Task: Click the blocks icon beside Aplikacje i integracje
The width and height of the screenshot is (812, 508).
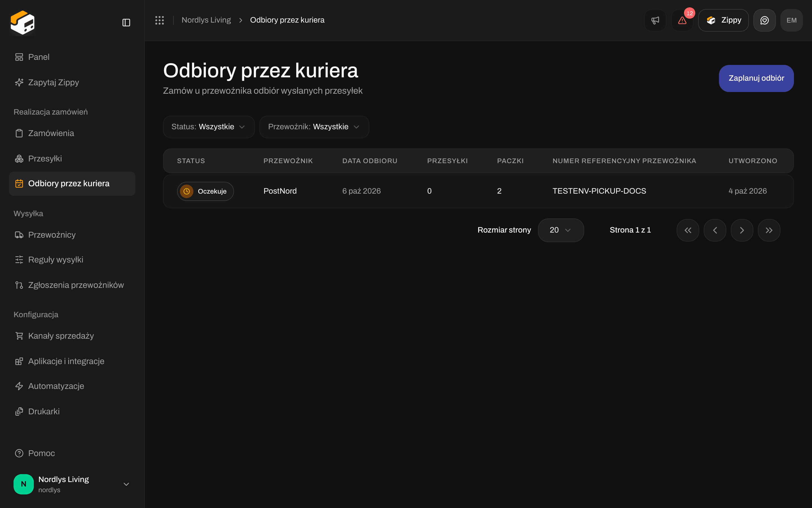Action: point(19,361)
